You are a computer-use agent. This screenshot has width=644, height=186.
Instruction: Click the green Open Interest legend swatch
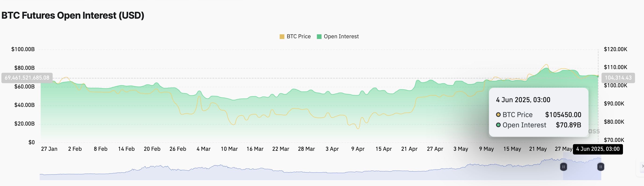(319, 37)
